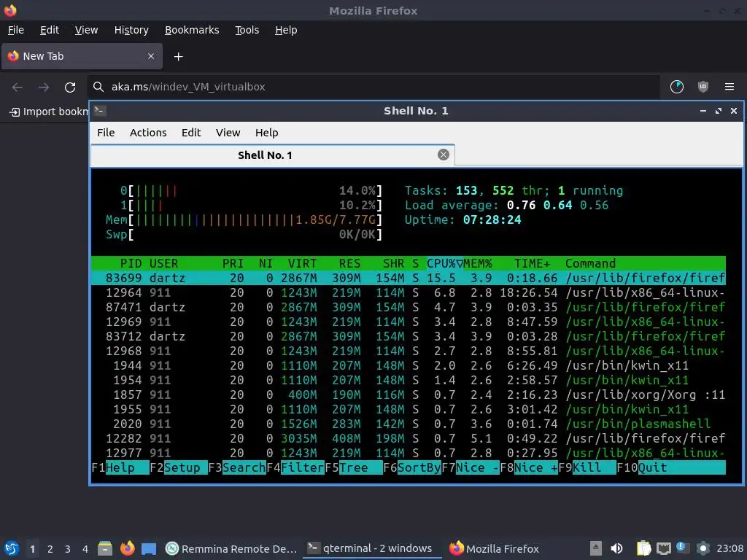Select the Shell No. 1 terminal tab
The height and width of the screenshot is (560, 747).
273,155
